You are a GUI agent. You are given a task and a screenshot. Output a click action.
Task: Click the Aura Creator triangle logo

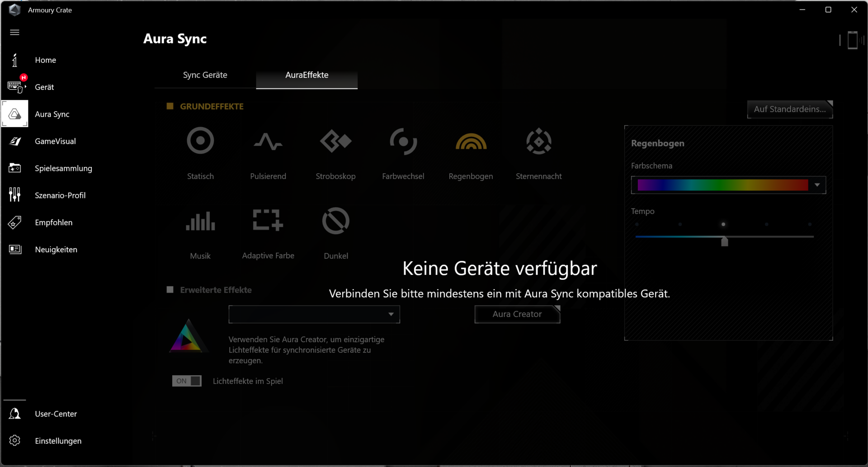(188, 336)
